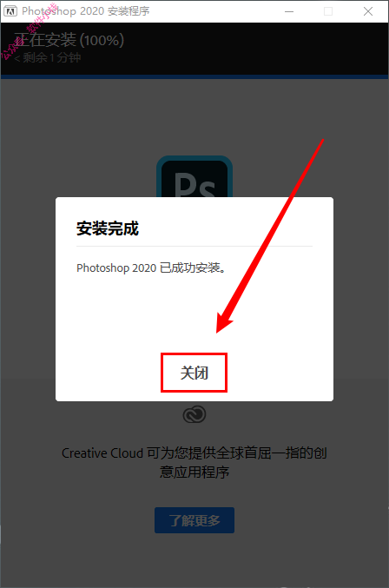Click the Creative Cloud logo icon
This screenshot has width=389, height=588.
[x=194, y=414]
